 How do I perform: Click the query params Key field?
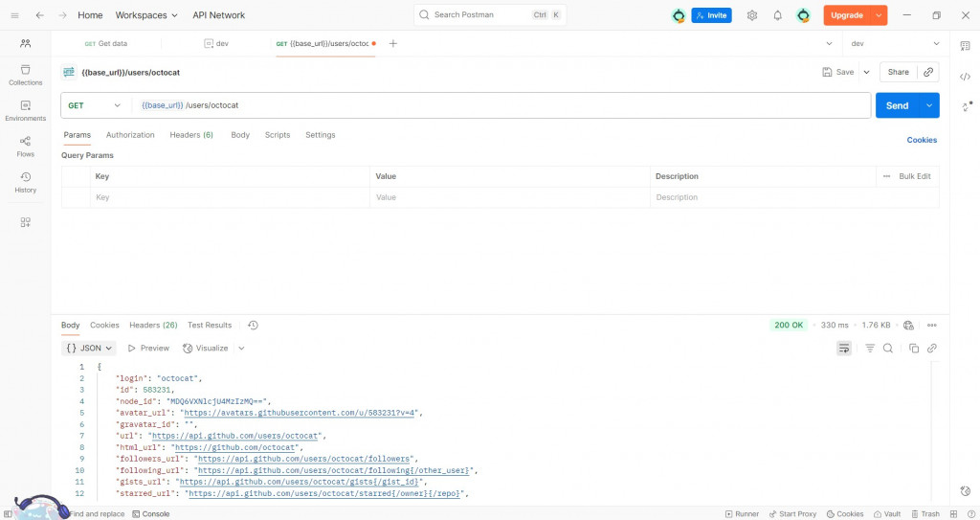pos(230,197)
